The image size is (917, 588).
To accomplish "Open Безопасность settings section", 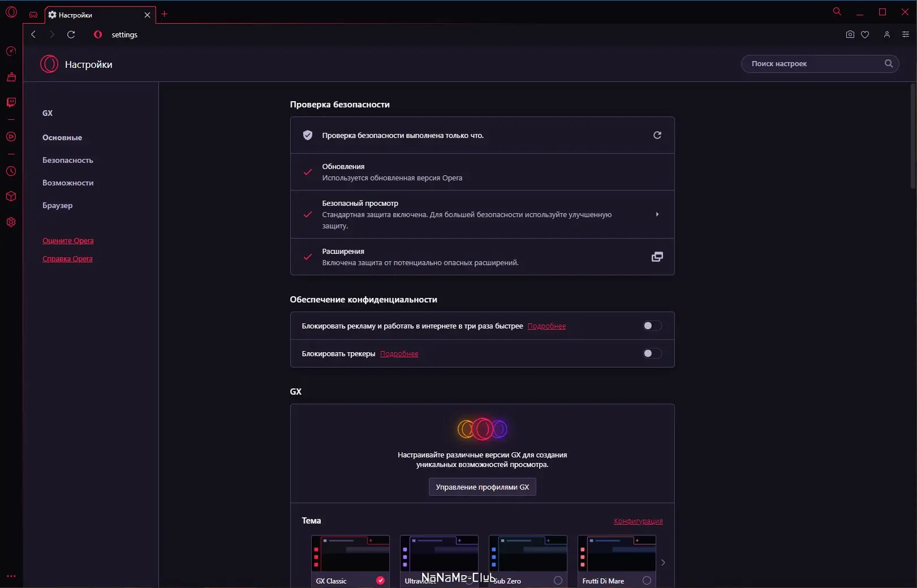I will [x=68, y=160].
